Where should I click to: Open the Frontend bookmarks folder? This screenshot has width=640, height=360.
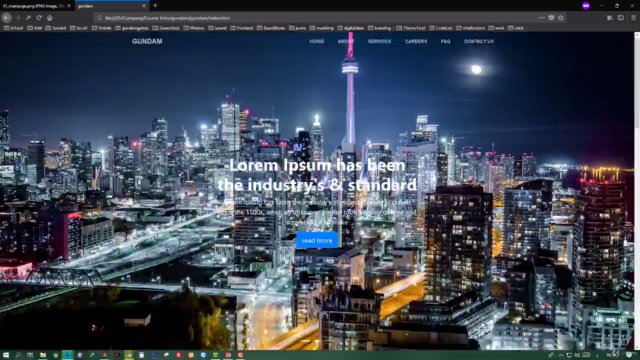[242, 28]
